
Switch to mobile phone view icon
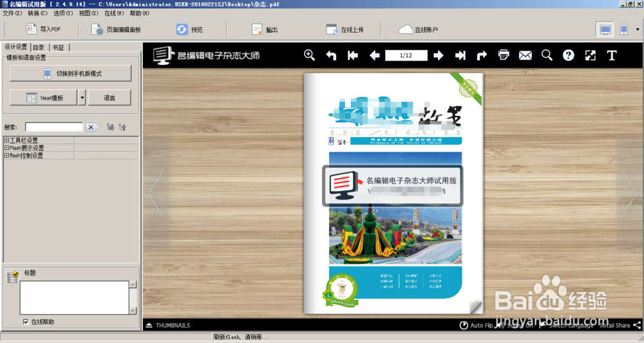click(624, 30)
